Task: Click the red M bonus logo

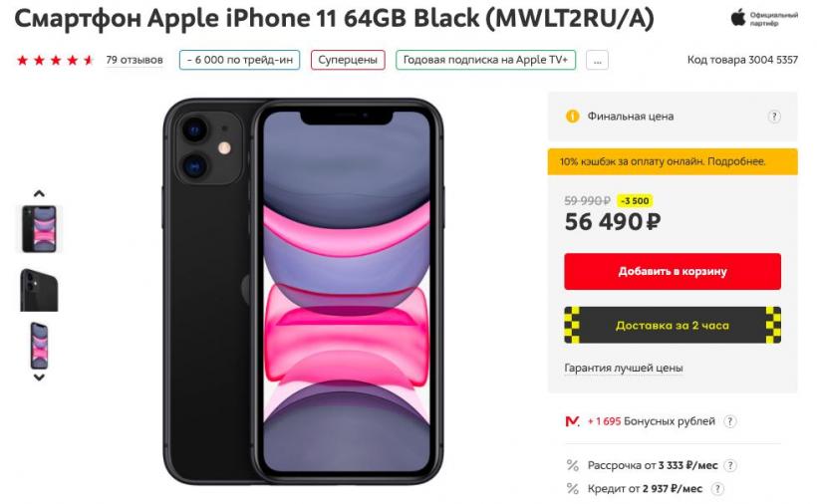Action: [x=572, y=421]
